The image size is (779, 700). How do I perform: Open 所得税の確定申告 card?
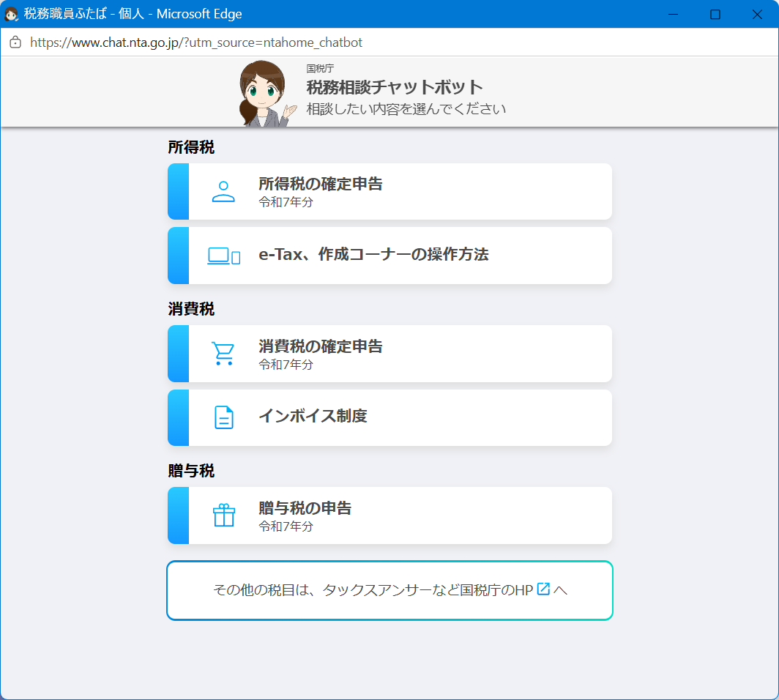[x=389, y=191]
